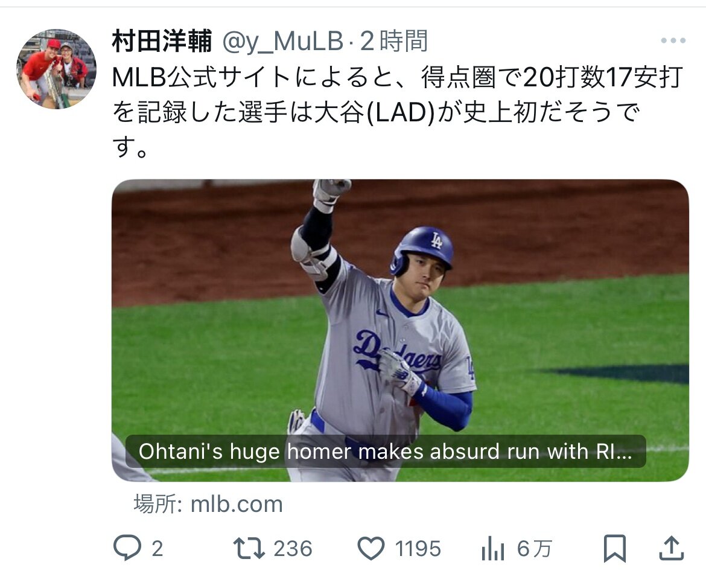Viewport: 706px width, 588px height.
Task: Tap the share upload arrow icon
Action: coord(672,548)
